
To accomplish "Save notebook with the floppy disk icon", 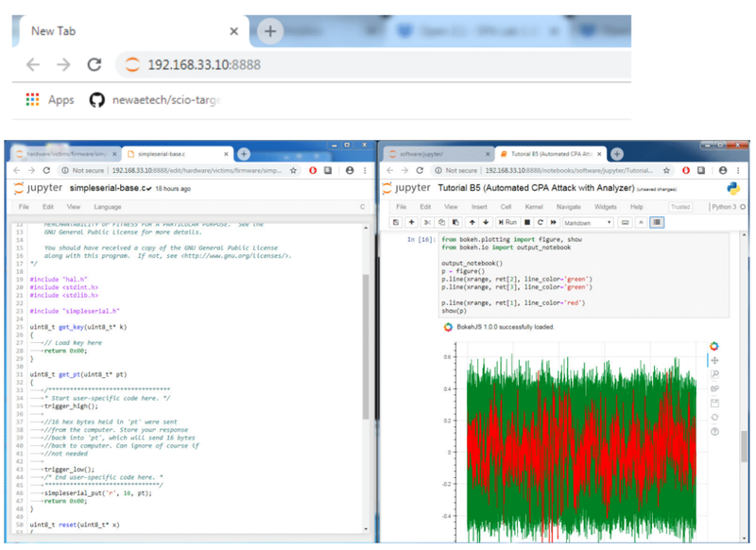I will pyautogui.click(x=396, y=222).
